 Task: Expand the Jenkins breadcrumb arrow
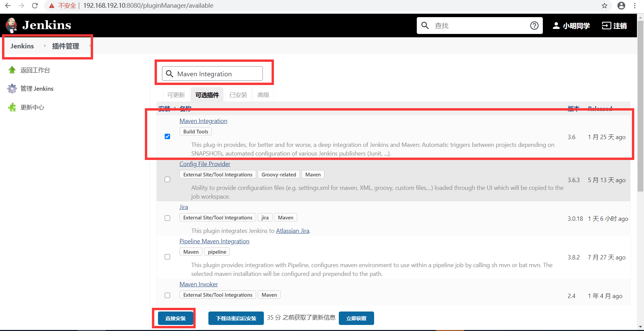click(x=45, y=46)
